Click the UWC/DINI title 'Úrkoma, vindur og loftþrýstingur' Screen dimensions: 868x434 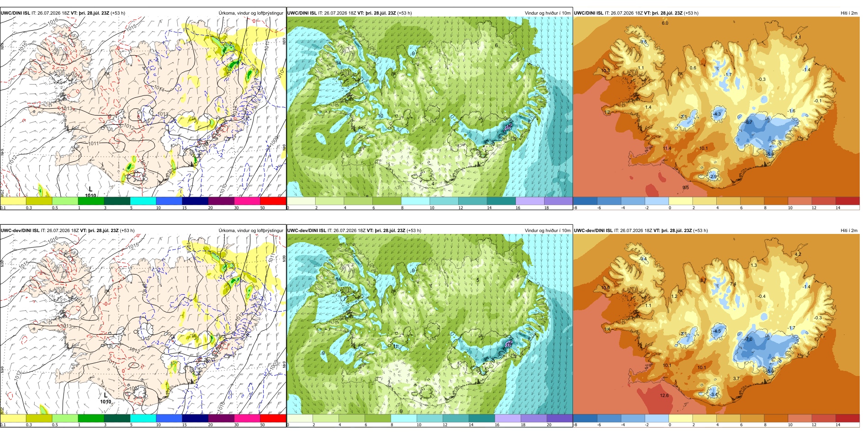[x=251, y=13]
